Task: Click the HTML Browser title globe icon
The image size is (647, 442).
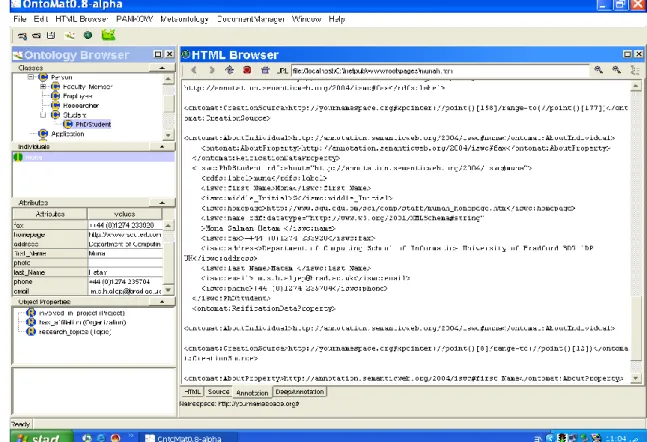Action: point(186,54)
